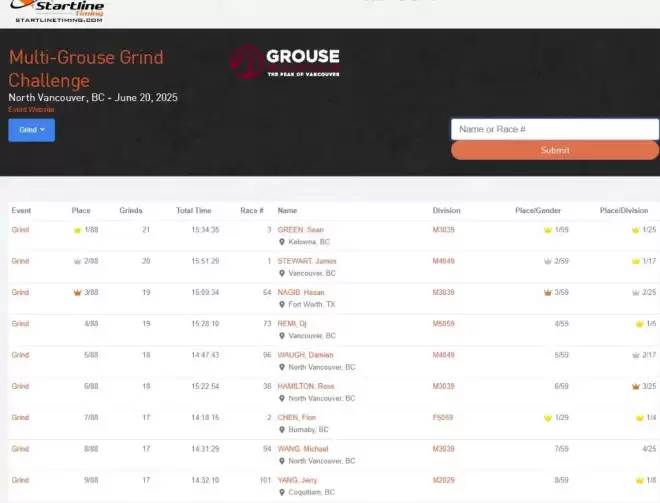This screenshot has width=660, height=503.
Task: Click the Name or Race # search field
Action: (555, 129)
